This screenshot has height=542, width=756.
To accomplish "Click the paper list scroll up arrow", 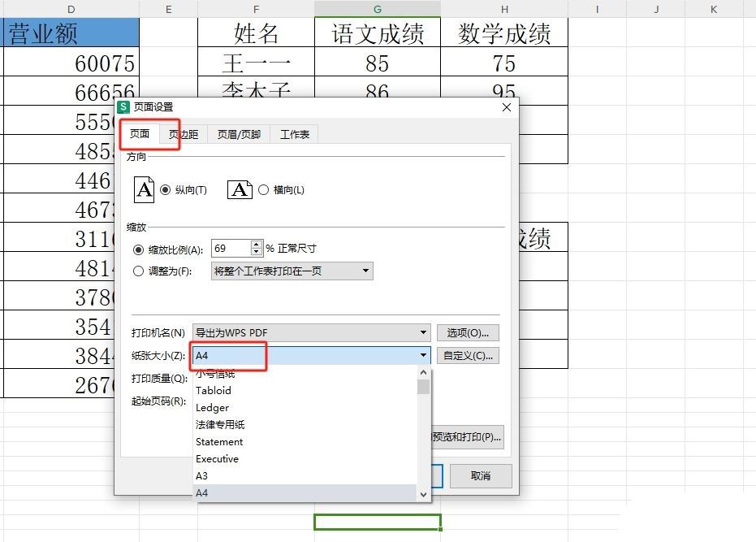I will 423,373.
